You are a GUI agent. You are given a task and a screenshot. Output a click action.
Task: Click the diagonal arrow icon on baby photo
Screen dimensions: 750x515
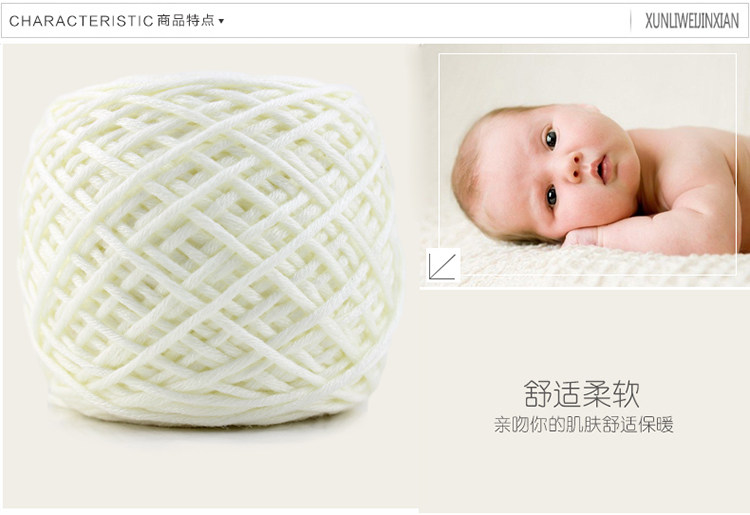click(442, 265)
